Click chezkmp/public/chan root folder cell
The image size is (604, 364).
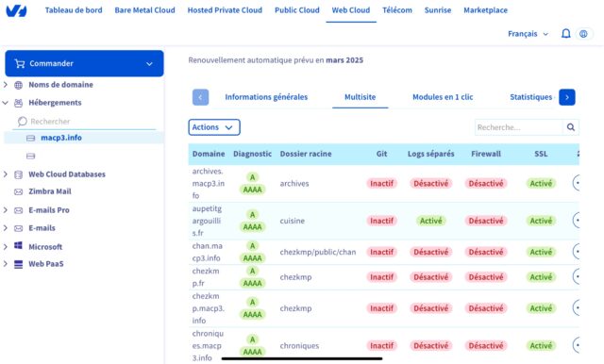tap(318, 252)
